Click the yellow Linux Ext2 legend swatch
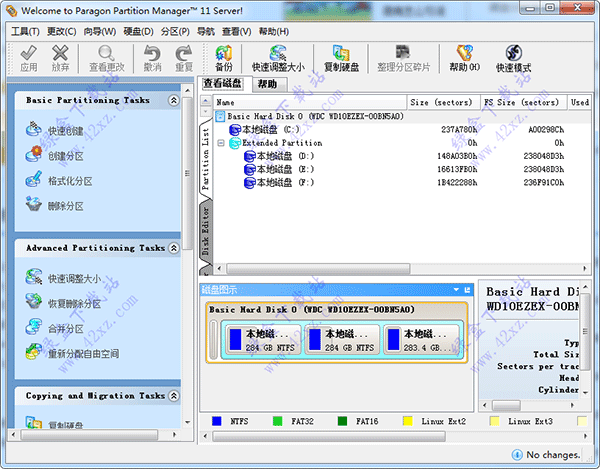Viewport: 600px width, 469px height. 408,421
